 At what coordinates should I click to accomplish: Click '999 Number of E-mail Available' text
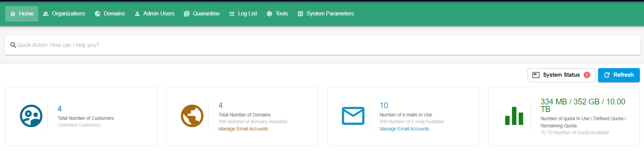coord(412,122)
